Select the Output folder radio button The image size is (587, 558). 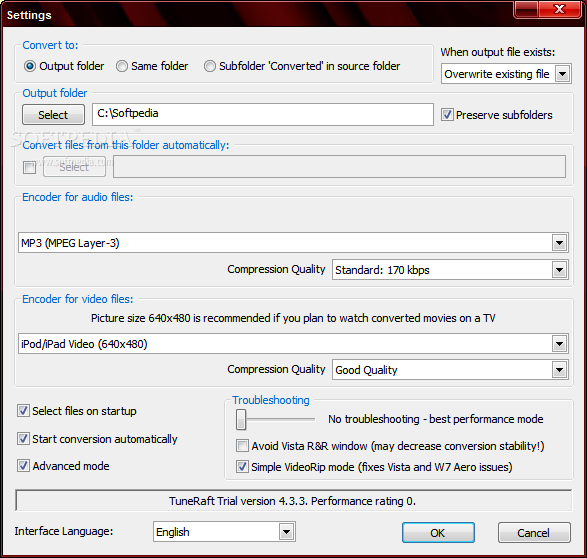30,66
